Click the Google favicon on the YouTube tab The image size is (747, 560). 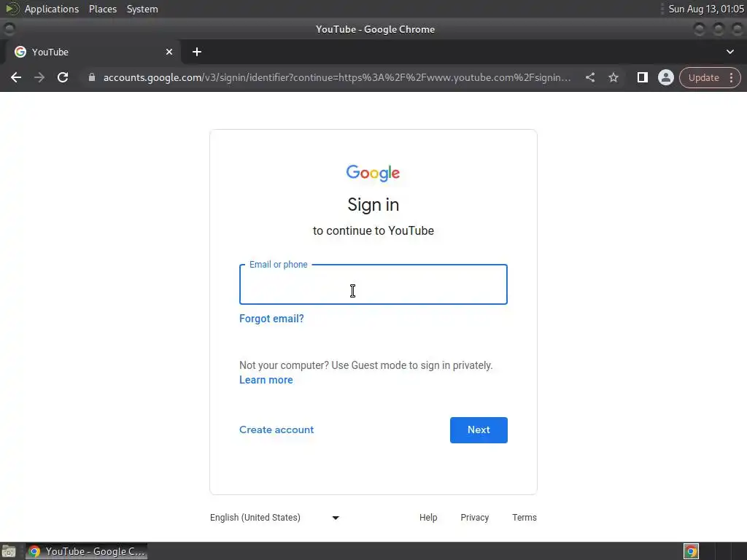pos(20,52)
